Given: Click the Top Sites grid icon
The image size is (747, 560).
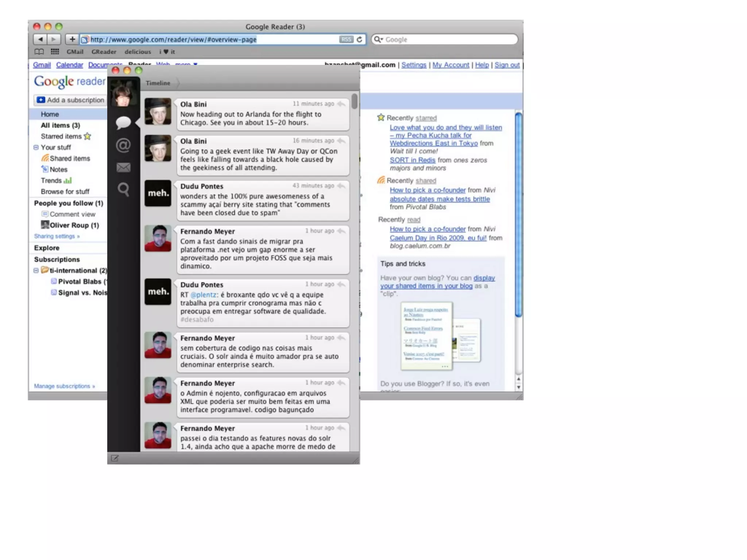Looking at the screenshot, I should (55, 52).
